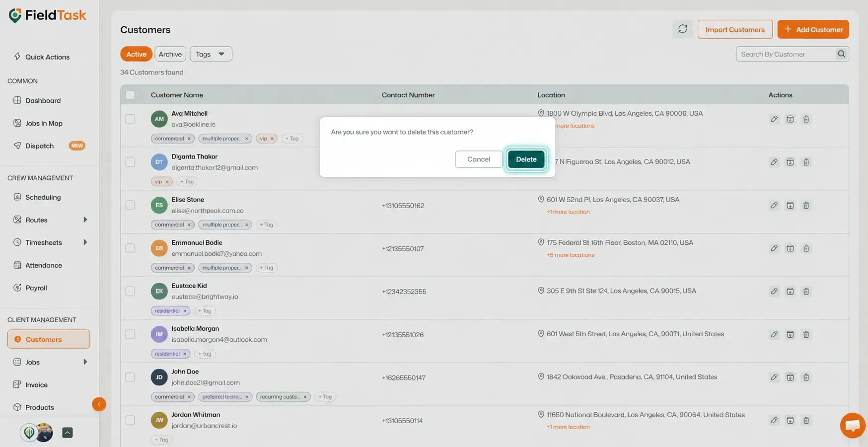Delete Diganta Thakor using trash icon
The image size is (868, 447).
click(x=806, y=162)
